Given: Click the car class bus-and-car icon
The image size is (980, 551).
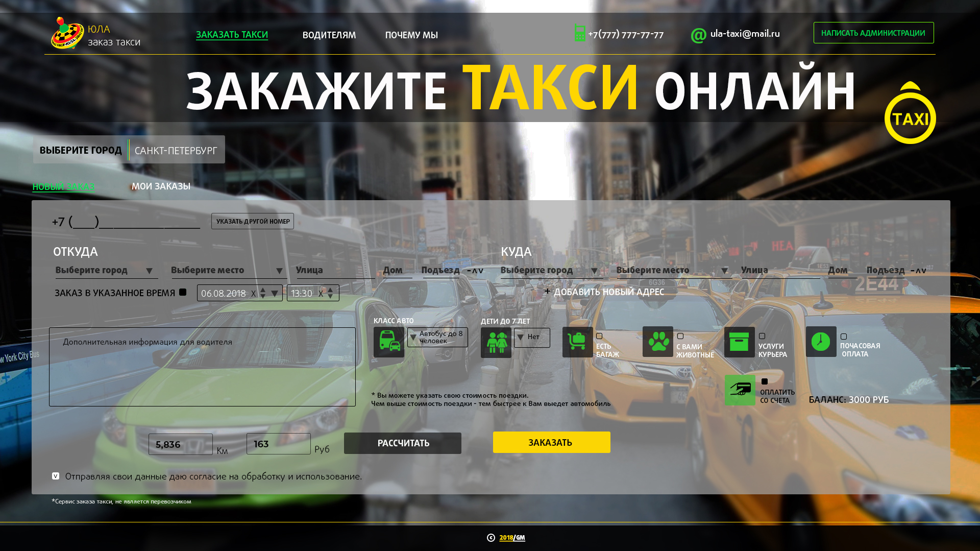Looking at the screenshot, I should click(389, 342).
